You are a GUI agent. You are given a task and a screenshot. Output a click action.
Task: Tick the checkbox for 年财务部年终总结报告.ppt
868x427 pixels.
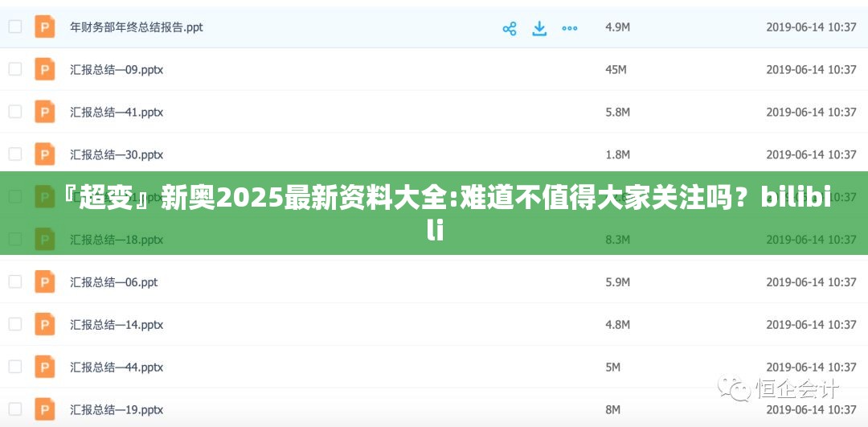coord(15,27)
